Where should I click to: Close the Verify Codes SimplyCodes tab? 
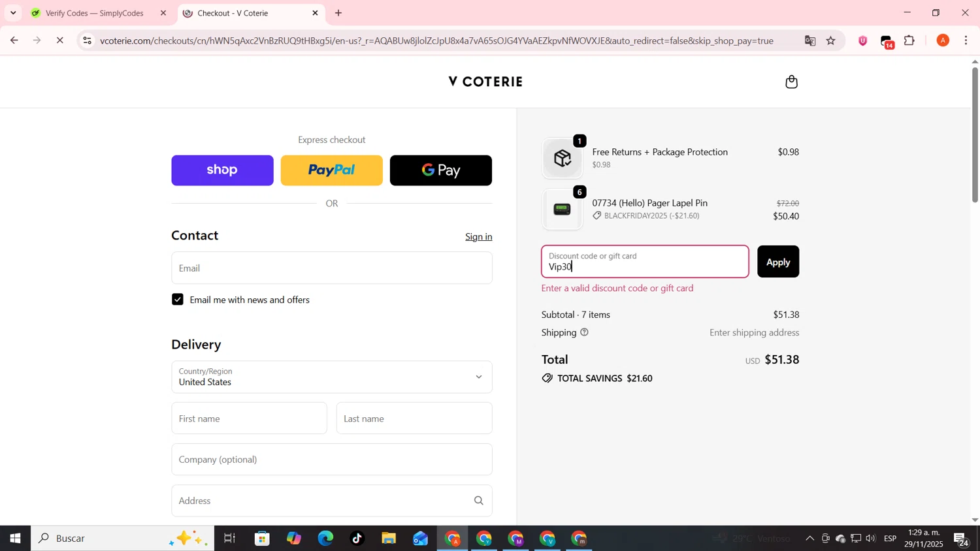pyautogui.click(x=163, y=13)
